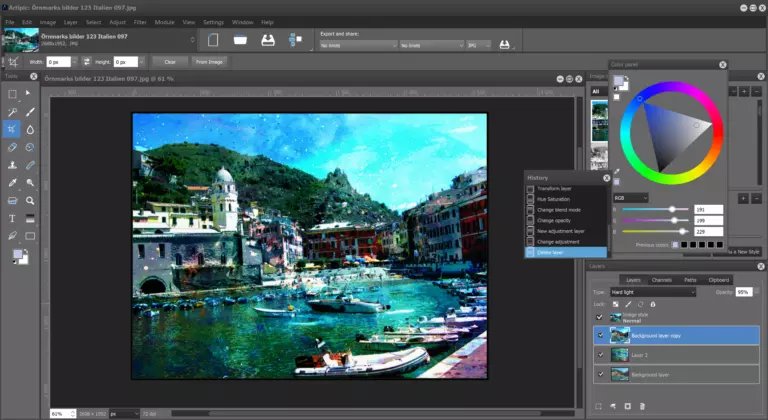
Task: Uncheck the Background layer visibility checkbox
Action: pos(600,374)
